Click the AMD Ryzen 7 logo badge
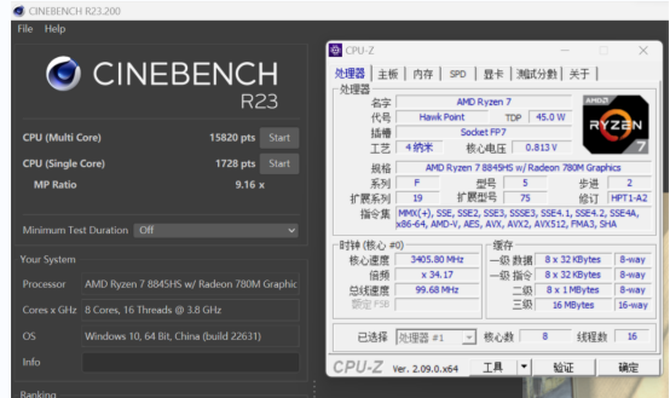The height and width of the screenshot is (398, 670). click(615, 124)
